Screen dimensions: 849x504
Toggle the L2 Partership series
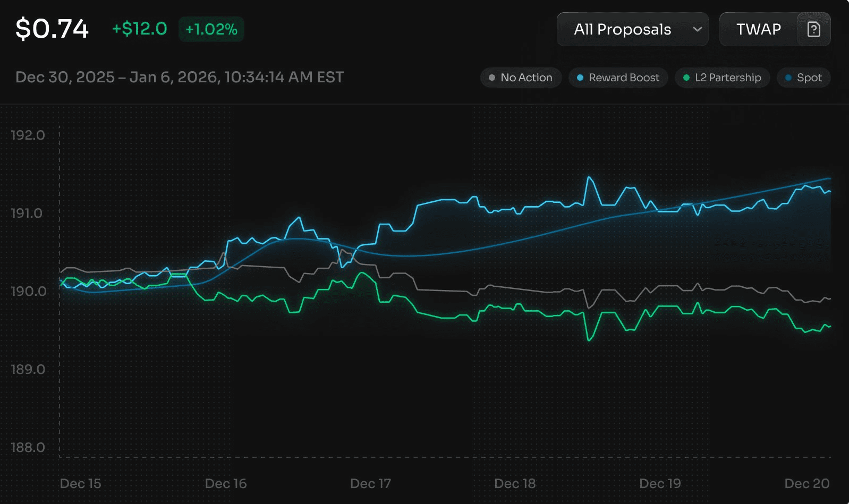(x=722, y=78)
